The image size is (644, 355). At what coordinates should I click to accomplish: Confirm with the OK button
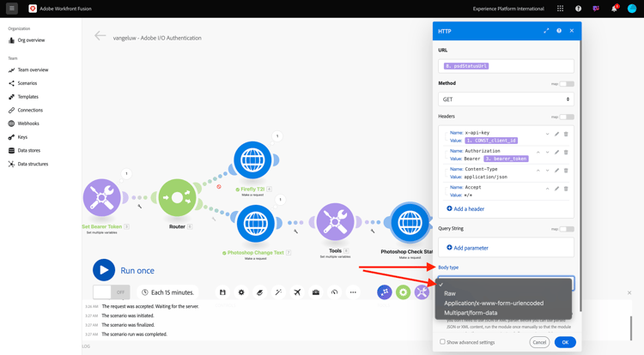(565, 342)
